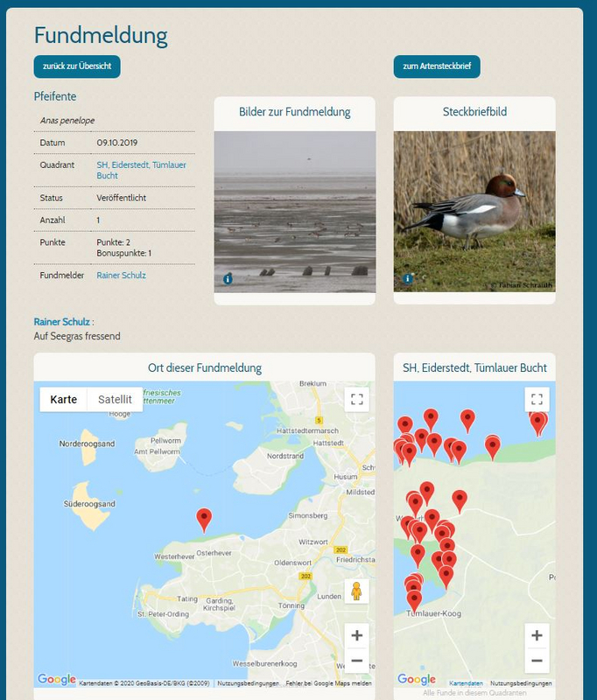Image resolution: width=597 pixels, height=700 pixels.
Task: Zoom in on the main location map
Action: tap(356, 635)
